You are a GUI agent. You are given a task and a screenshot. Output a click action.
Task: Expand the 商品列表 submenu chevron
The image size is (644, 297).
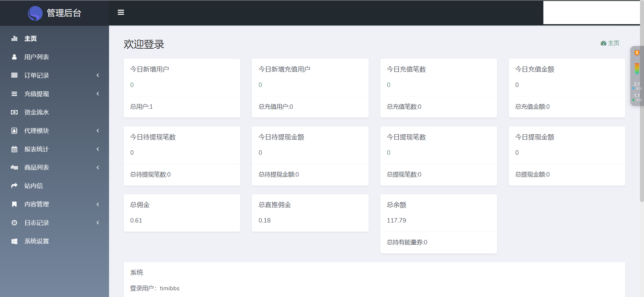coord(98,167)
